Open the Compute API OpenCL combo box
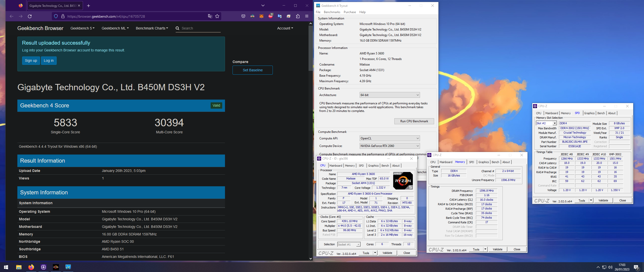This screenshot has width=644, height=272. coord(390,138)
